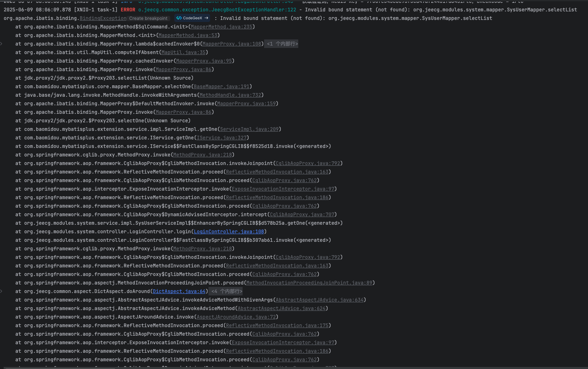
Task: Click the CodeGeeX inline action button
Action: click(193, 18)
